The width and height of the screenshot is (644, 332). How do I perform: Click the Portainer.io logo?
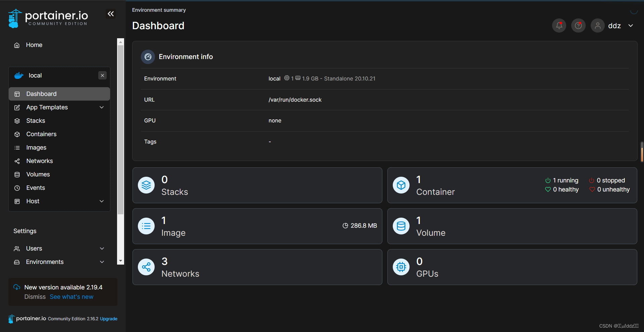click(x=48, y=18)
